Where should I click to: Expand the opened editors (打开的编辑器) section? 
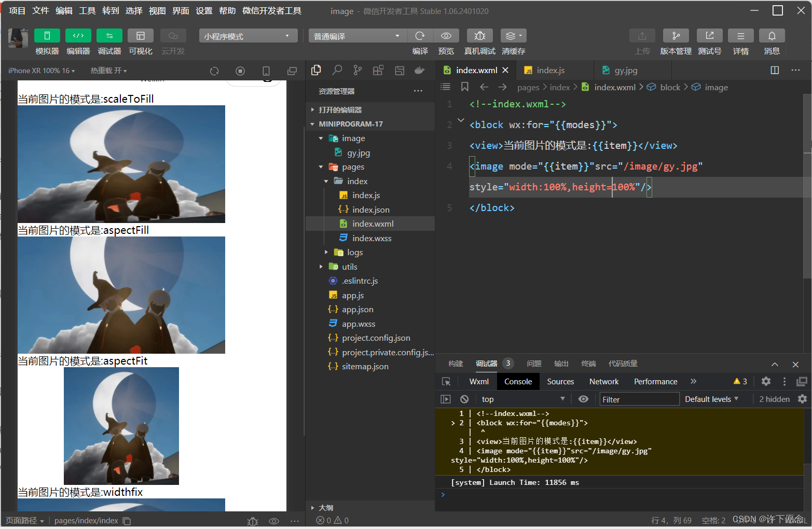tap(370, 109)
